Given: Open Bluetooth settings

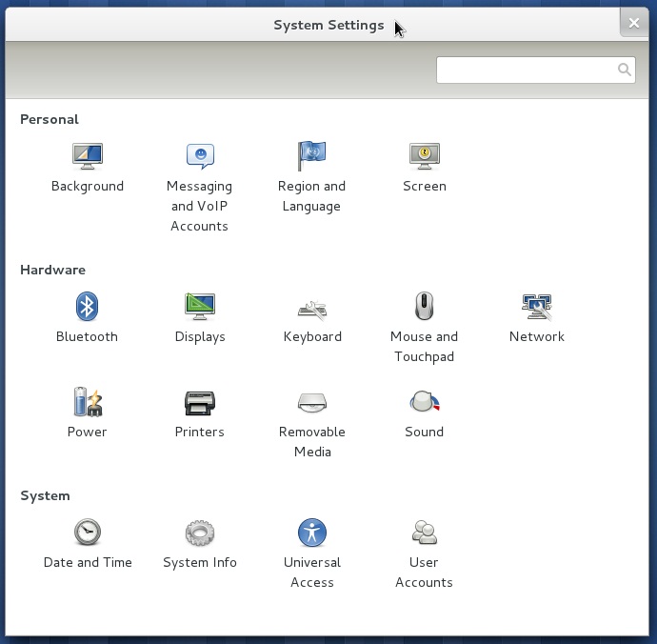Looking at the screenshot, I should tap(88, 307).
